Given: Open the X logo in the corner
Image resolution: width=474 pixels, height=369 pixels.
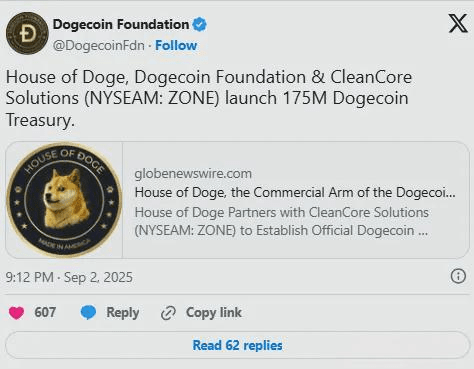Looking at the screenshot, I should (x=458, y=23).
